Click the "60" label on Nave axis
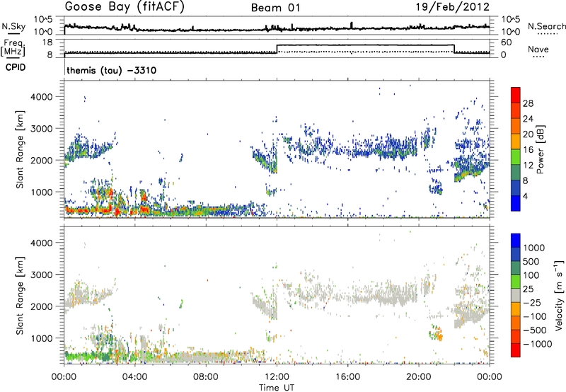 506,42
